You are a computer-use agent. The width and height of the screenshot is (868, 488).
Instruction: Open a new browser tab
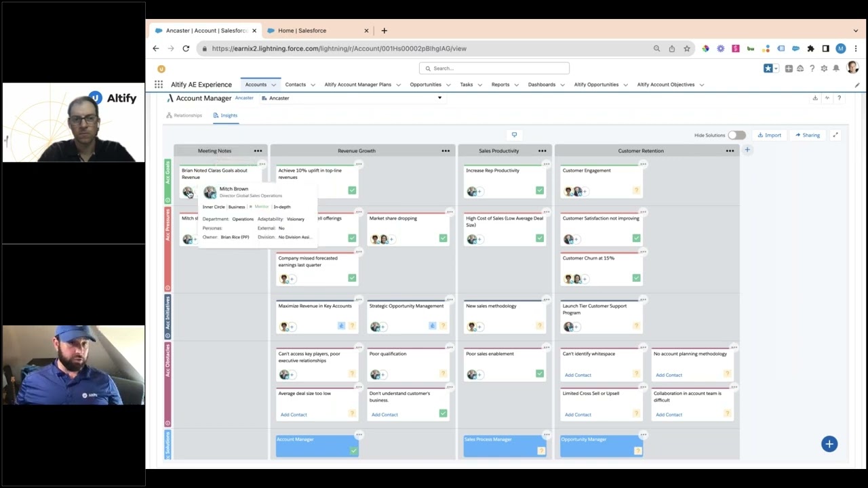pyautogui.click(x=384, y=30)
